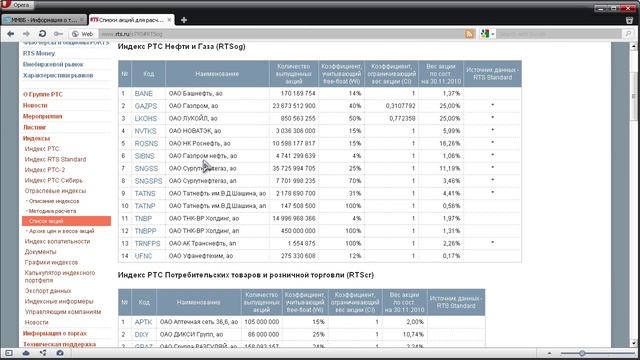This screenshot has height=360, width=640.
Task: Close the ММВБ tab
Action: click(82, 20)
